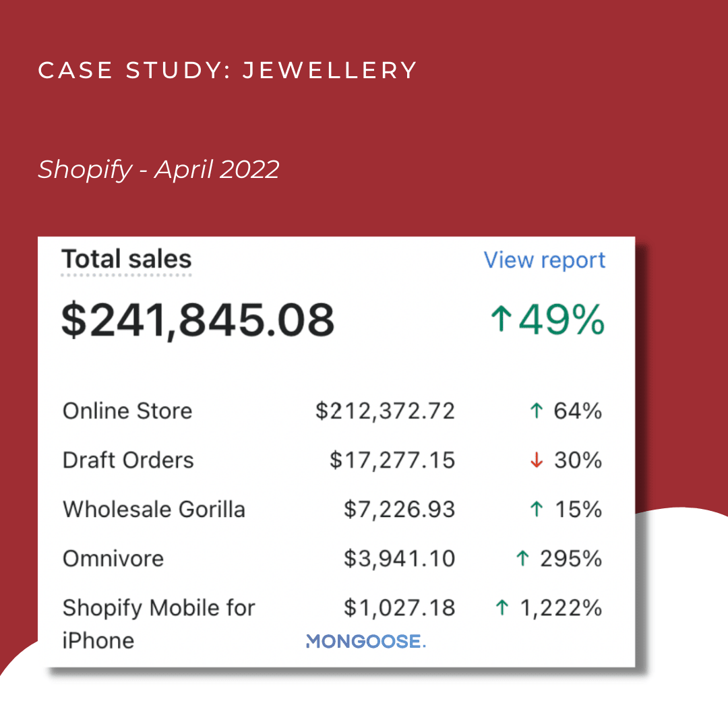Click the green up arrow beside 15%
This screenshot has height=728, width=728.
537,510
